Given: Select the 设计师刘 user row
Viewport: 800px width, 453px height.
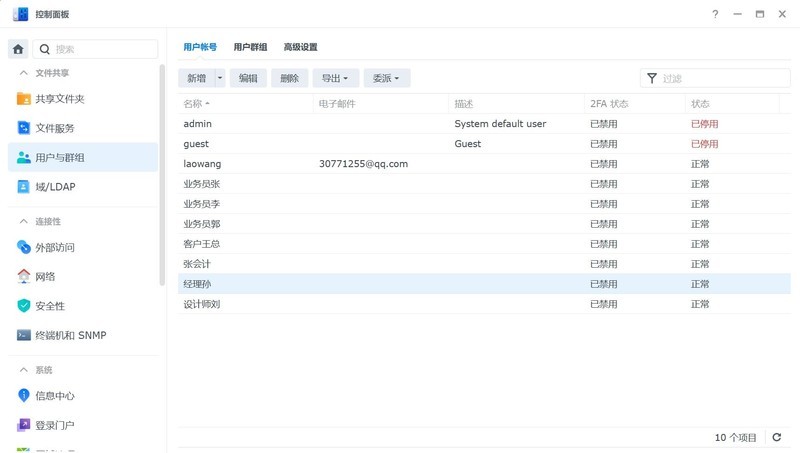Looking at the screenshot, I should pyautogui.click(x=484, y=304).
